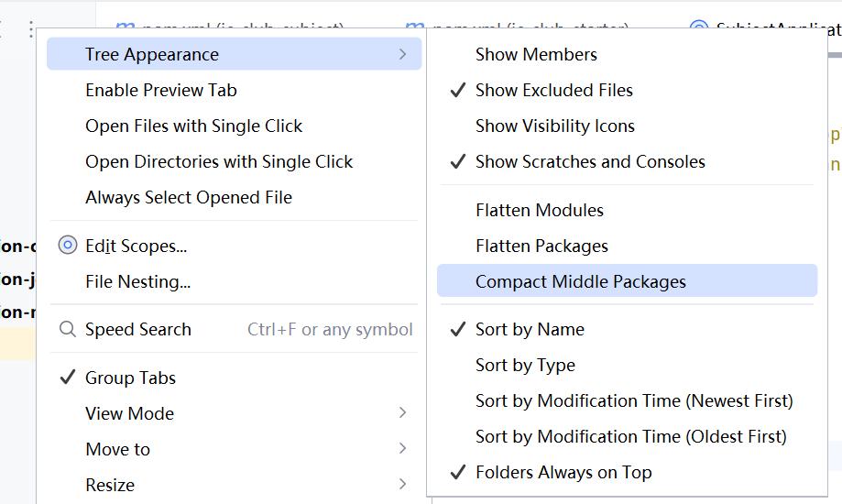Disable Show Scratches and Consoles

(590, 161)
